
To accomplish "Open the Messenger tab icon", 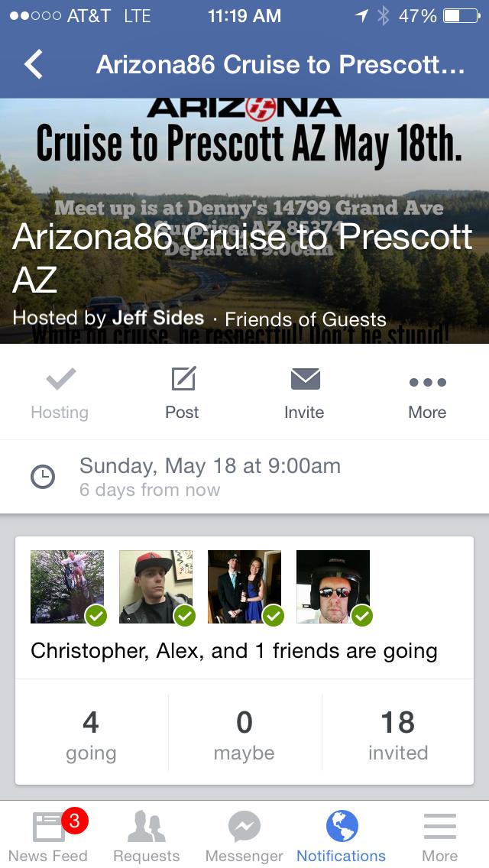I will 244,835.
